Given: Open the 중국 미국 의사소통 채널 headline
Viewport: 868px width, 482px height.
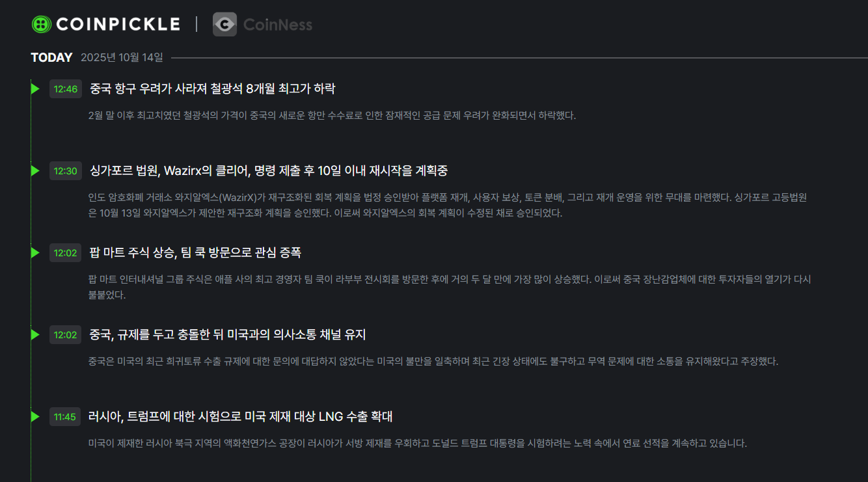Looking at the screenshot, I should [x=227, y=334].
